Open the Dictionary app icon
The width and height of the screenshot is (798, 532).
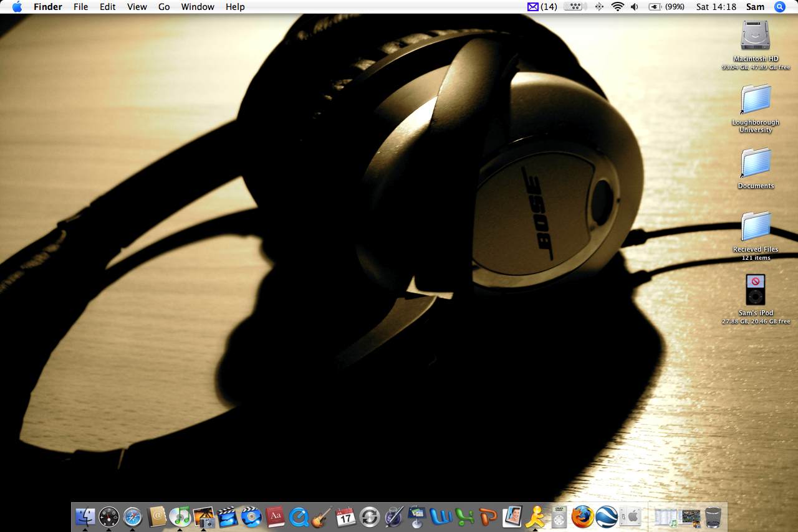[x=275, y=516]
